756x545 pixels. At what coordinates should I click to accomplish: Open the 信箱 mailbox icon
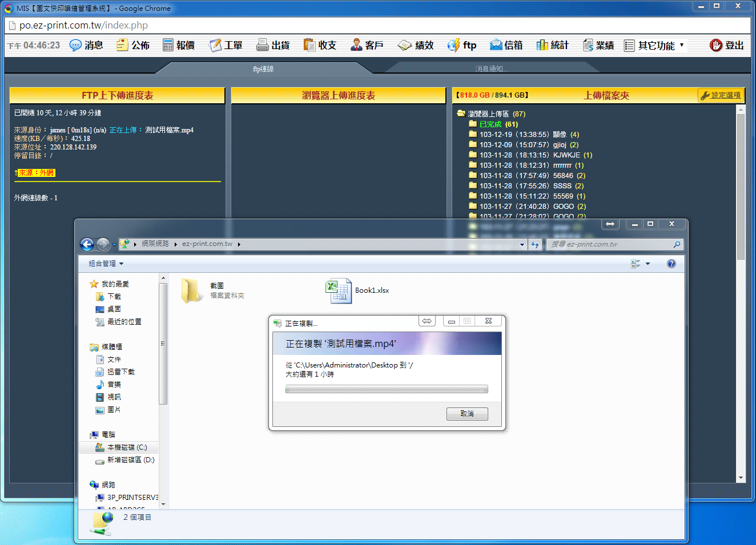496,45
